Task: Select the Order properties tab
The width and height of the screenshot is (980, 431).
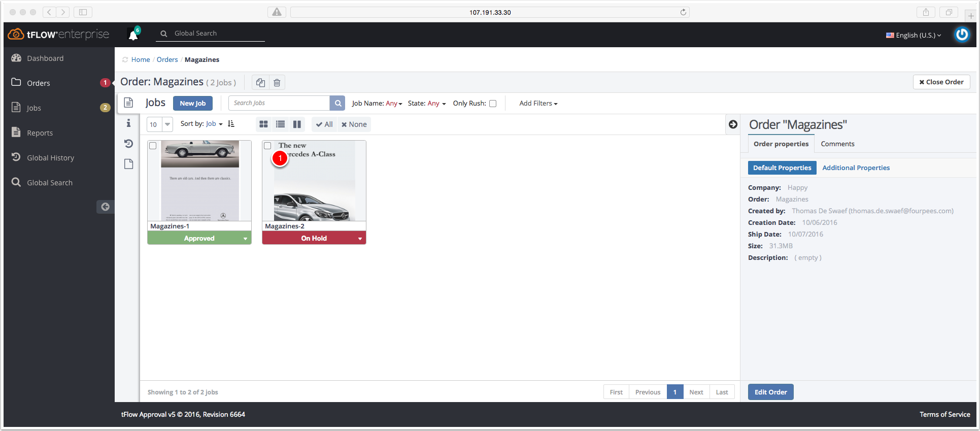Action: pos(781,144)
